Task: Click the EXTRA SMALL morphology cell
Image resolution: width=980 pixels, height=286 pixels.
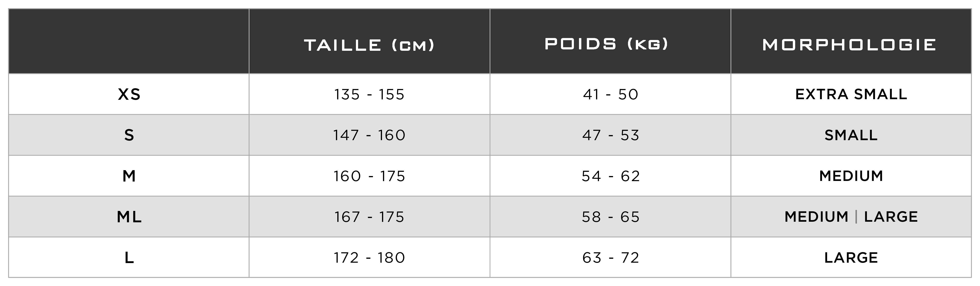Action: pos(851,94)
